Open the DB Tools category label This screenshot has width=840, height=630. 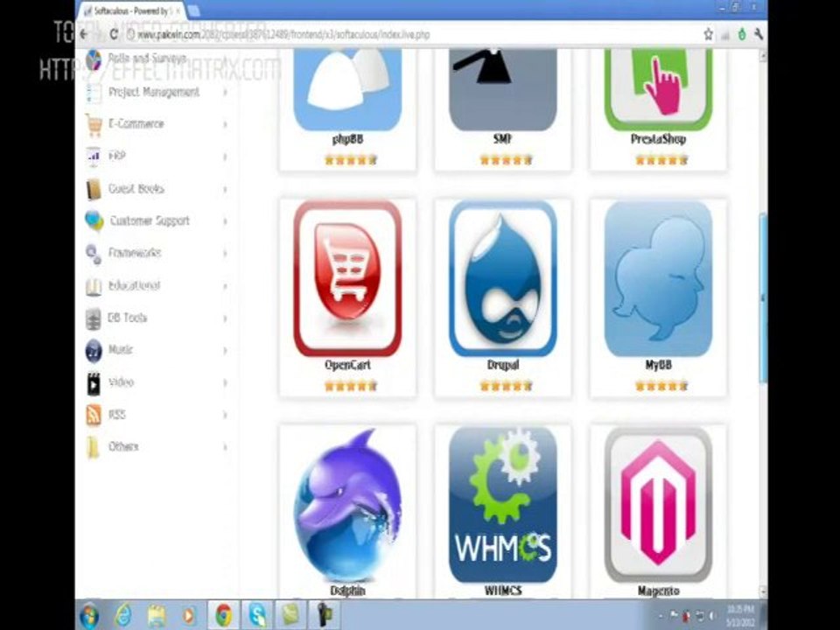coord(127,318)
